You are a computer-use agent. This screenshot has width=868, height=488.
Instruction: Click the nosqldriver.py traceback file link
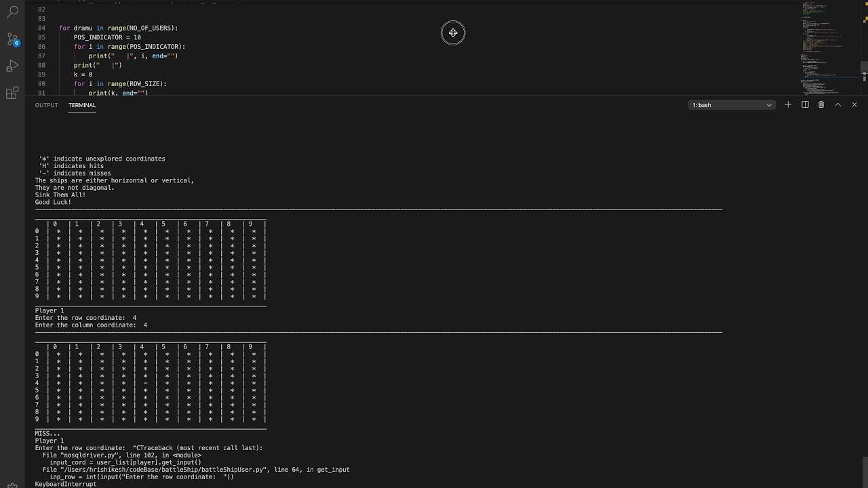click(88, 455)
